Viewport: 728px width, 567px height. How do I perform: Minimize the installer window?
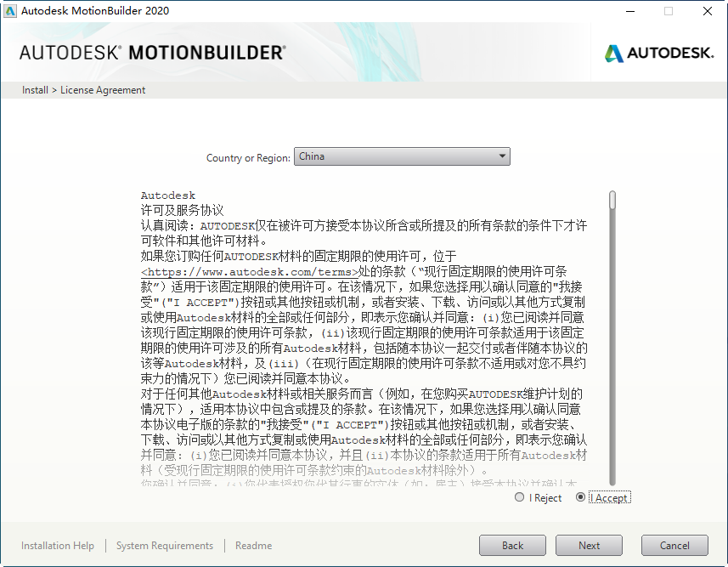pos(630,11)
